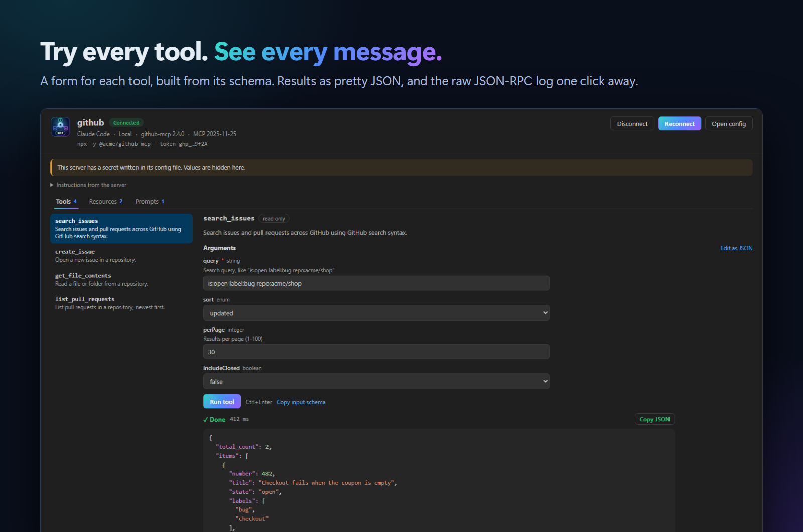Focus the perPage input field
Viewport: 803px width, 532px height.
click(x=376, y=352)
